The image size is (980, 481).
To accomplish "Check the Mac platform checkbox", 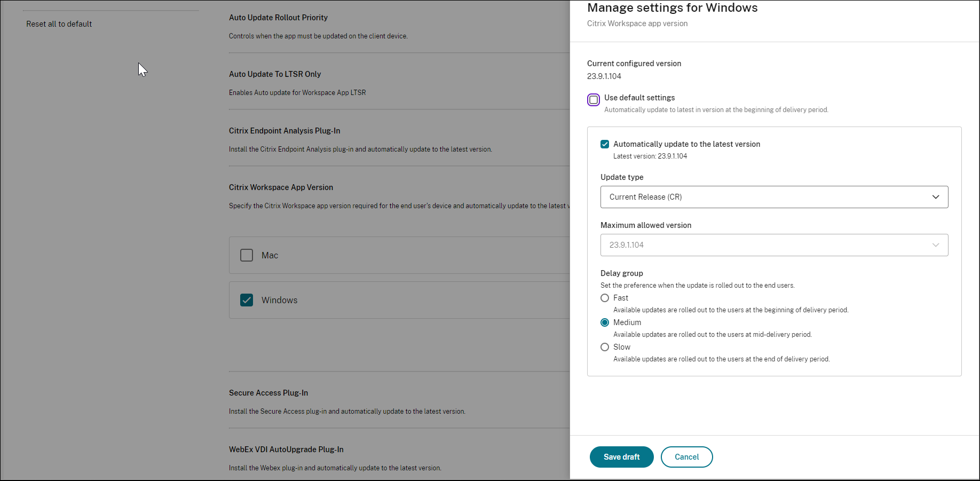I will pos(247,255).
